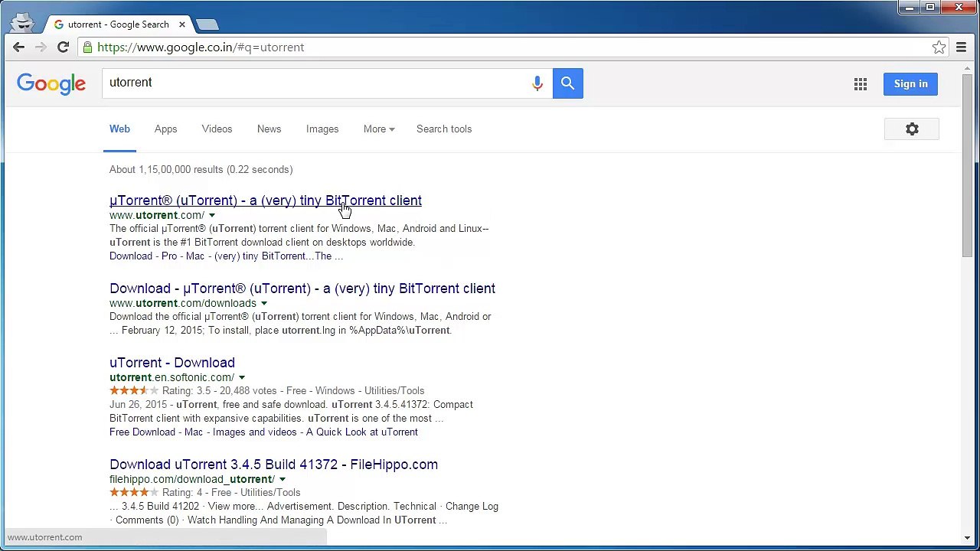Click the (very) tiny BitTorrent...The sitelink
The height and width of the screenshot is (551, 980).
pyautogui.click(x=279, y=256)
